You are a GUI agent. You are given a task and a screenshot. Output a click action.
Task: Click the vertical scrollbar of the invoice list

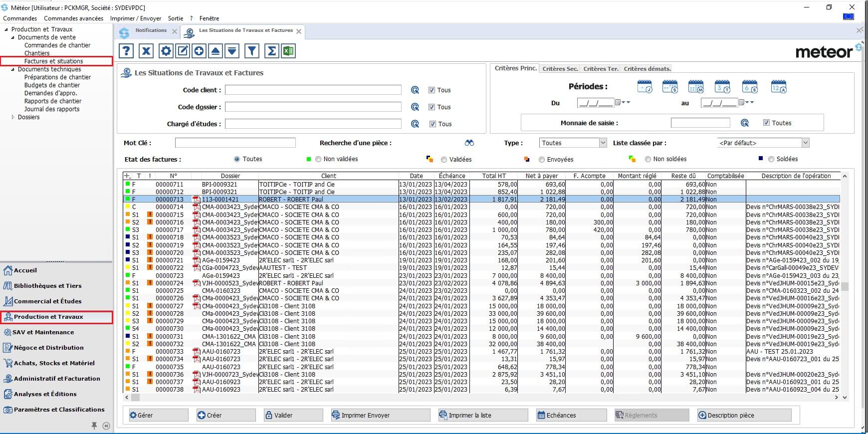coord(845,287)
